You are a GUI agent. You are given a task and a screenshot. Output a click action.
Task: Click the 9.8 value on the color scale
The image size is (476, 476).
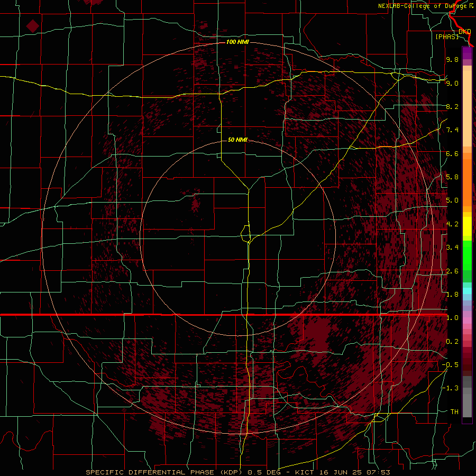click(x=452, y=59)
